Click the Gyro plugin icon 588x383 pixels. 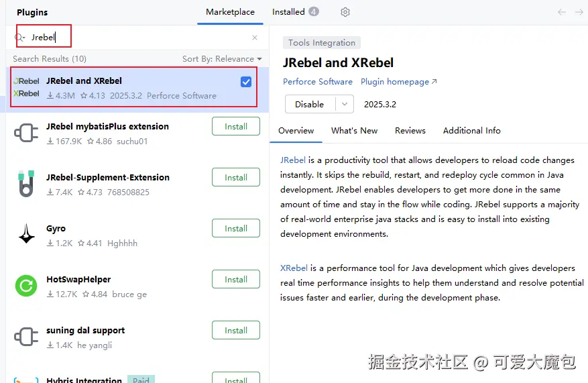click(26, 233)
